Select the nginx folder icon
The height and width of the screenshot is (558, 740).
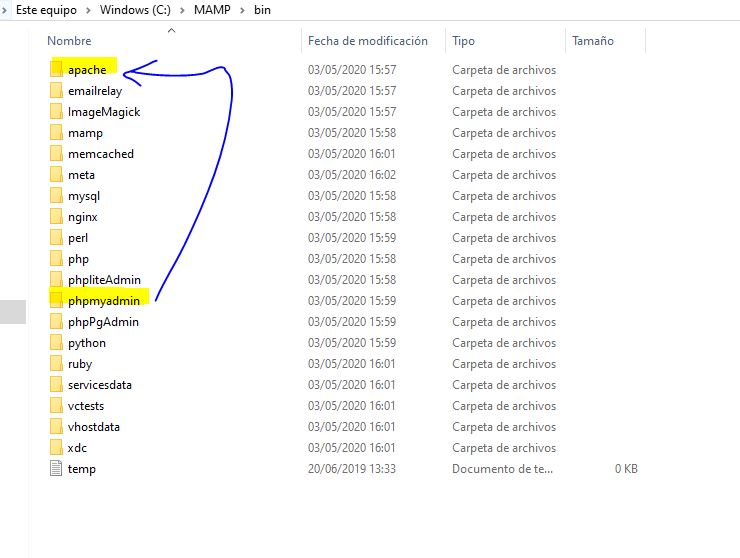click(x=56, y=217)
